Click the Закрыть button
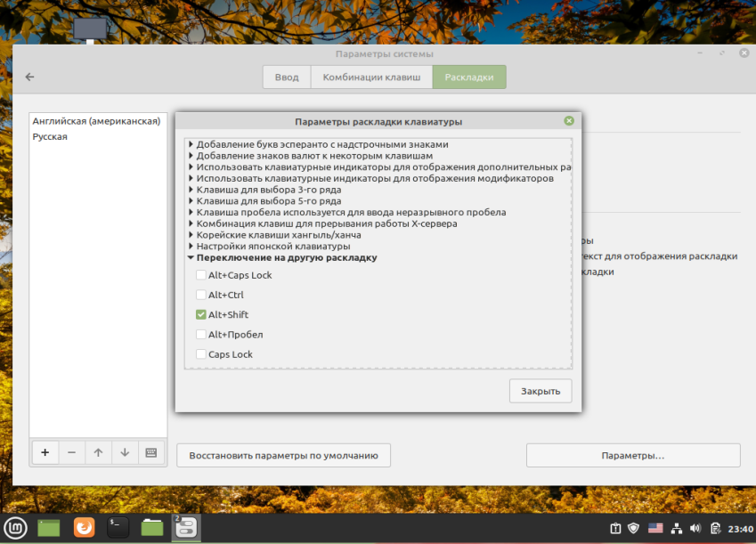Viewport: 756px width, 544px height. pos(541,391)
